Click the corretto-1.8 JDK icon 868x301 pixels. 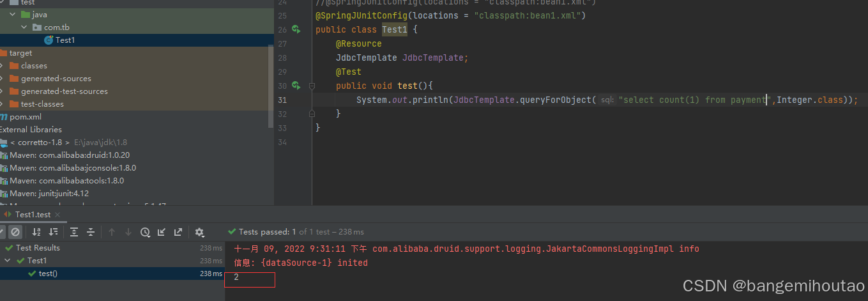click(x=3, y=142)
